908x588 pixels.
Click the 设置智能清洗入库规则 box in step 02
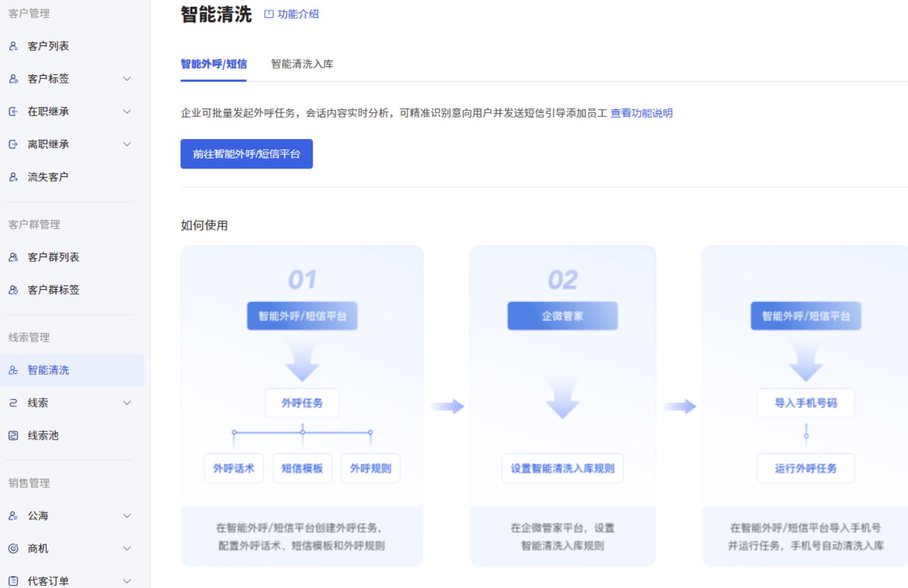(x=562, y=469)
